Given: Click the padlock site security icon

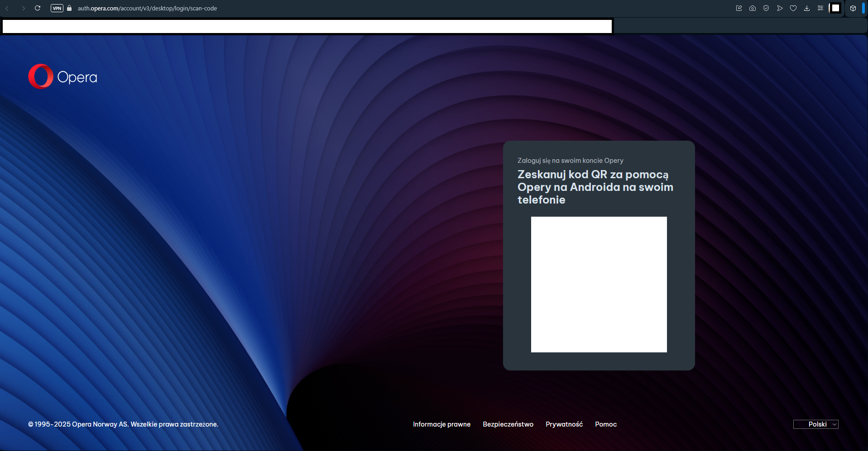Looking at the screenshot, I should (x=69, y=8).
